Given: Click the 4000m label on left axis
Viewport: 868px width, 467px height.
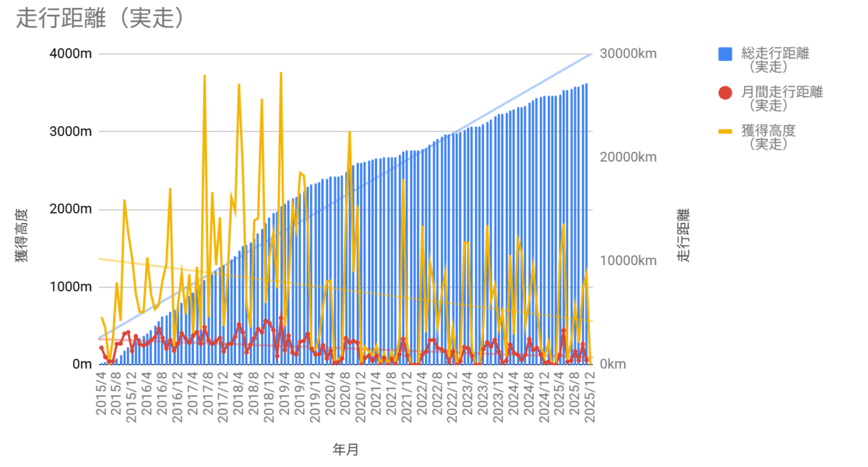Looking at the screenshot, I should coord(71,54).
